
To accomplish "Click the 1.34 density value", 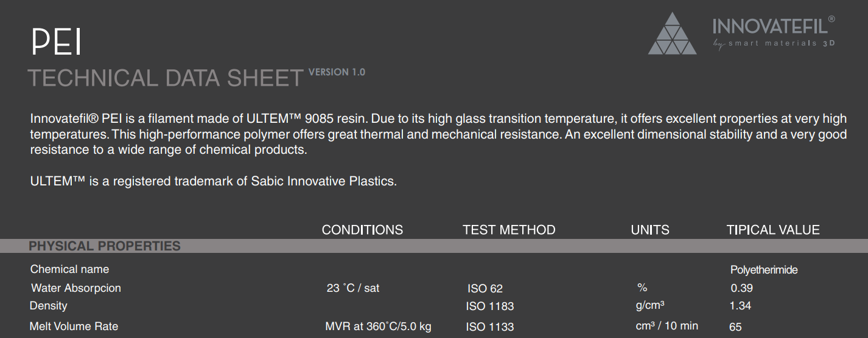I will pyautogui.click(x=740, y=306).
